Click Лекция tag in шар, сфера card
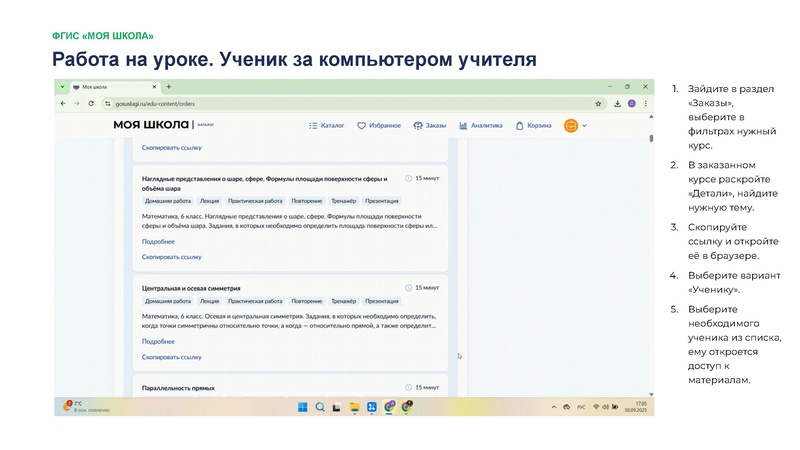The image size is (800, 450). (209, 201)
